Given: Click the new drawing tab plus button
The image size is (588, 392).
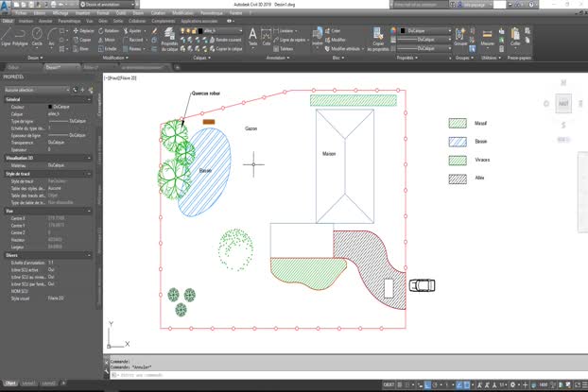Looking at the screenshot, I should tap(178, 67).
